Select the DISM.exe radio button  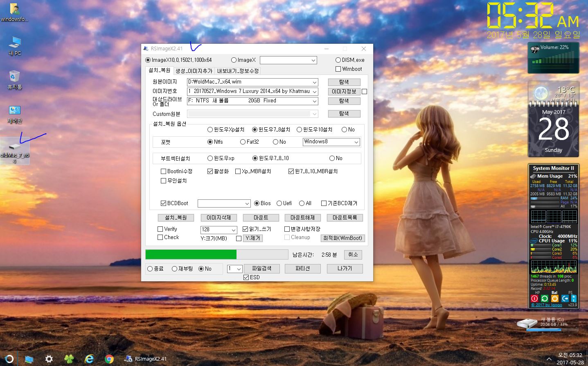[338, 60]
